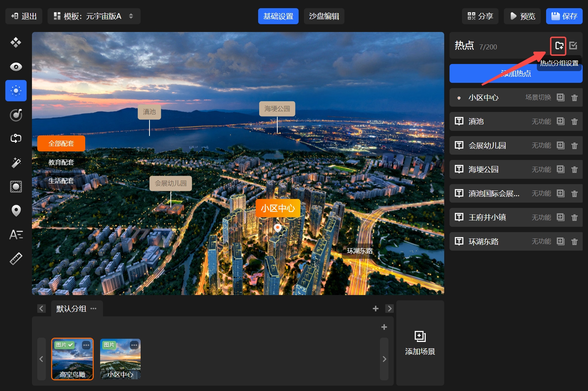Click the hotspot group settings folder icon
Image resolution: width=588 pixels, height=391 pixels.
559,46
